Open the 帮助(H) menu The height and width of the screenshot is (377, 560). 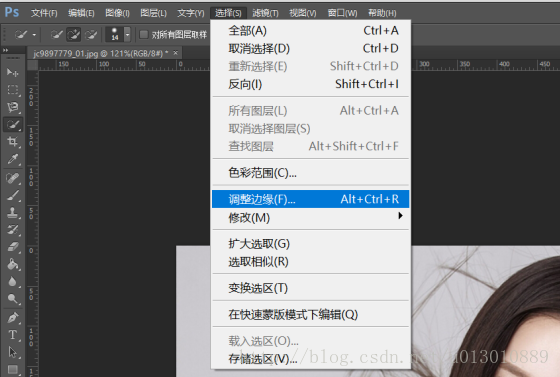coord(382,13)
